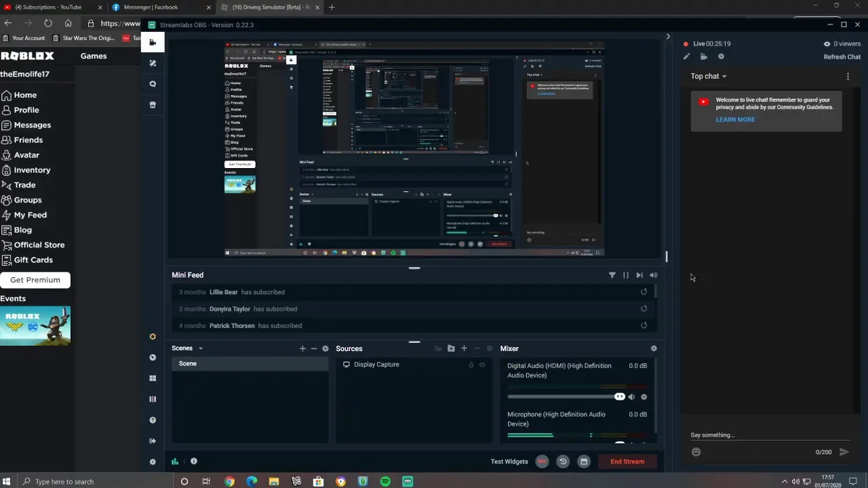
Task: Open performance stats bar chart icon
Action: [x=175, y=462]
